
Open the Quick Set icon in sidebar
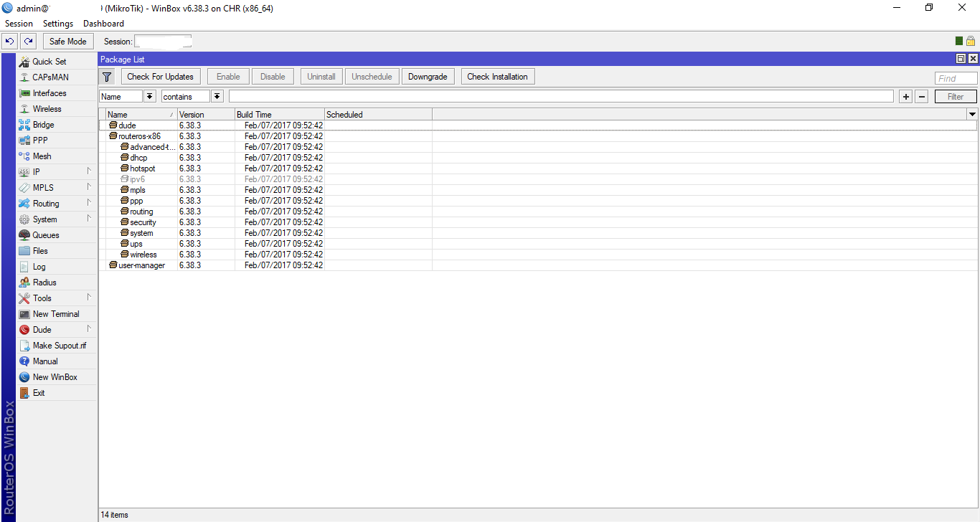(24, 62)
